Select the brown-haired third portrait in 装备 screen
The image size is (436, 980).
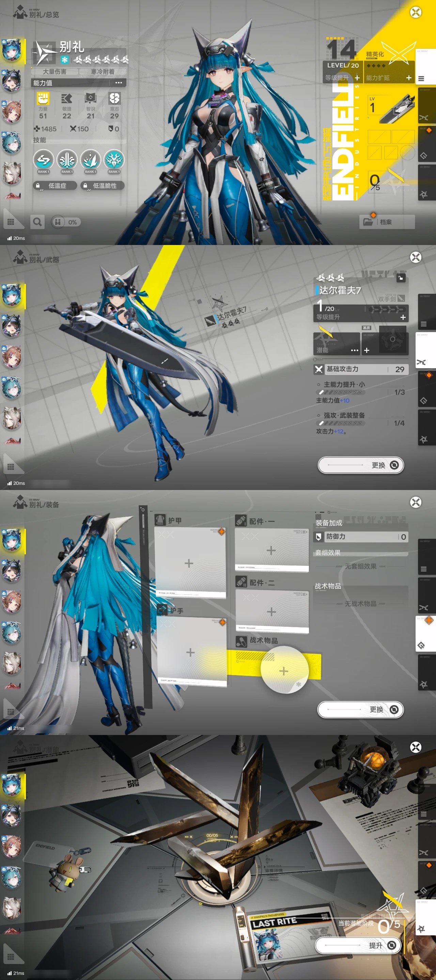tap(12, 602)
